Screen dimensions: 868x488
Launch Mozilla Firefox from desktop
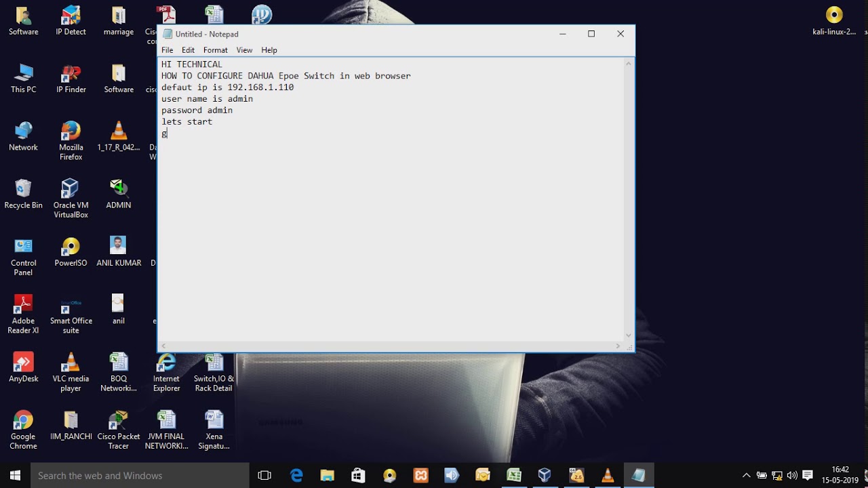(71, 141)
